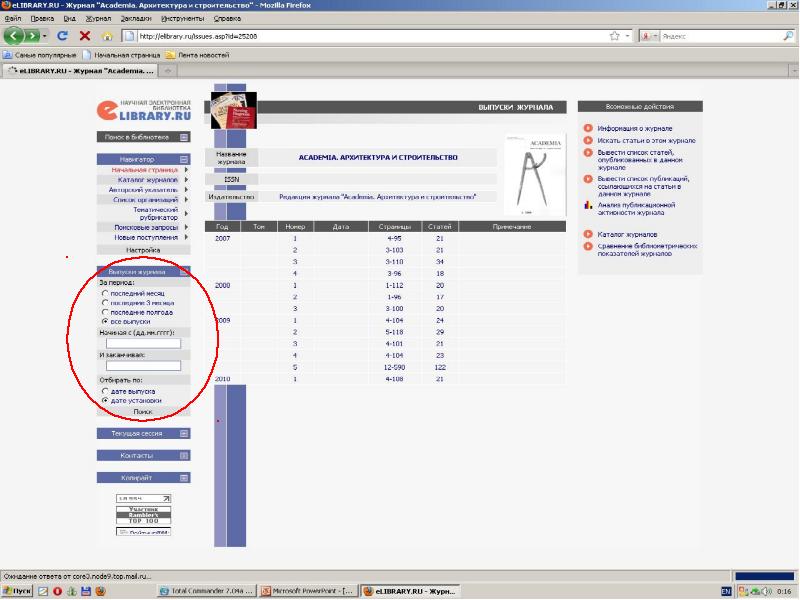The height and width of the screenshot is (600, 800).
Task: Open a new tab with the plus button
Action: 168,71
